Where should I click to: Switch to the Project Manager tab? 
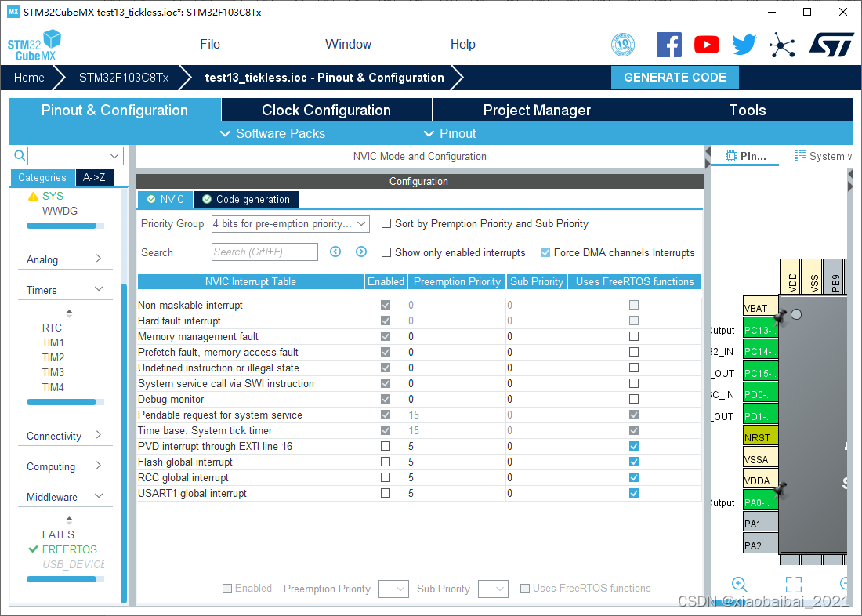537,110
